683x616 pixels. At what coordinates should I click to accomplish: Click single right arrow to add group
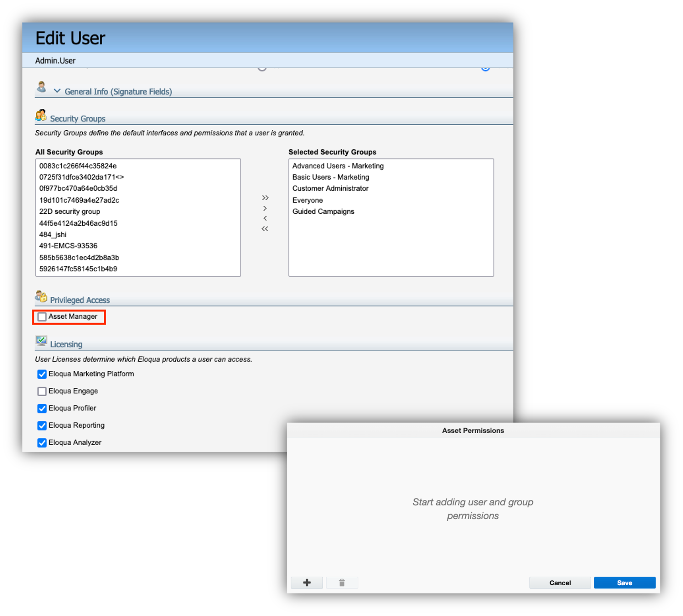pos(265,208)
